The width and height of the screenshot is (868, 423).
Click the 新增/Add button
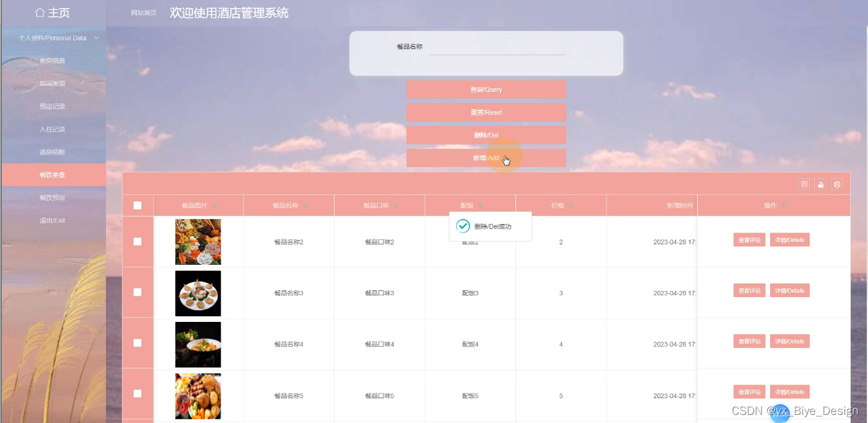pyautogui.click(x=486, y=158)
